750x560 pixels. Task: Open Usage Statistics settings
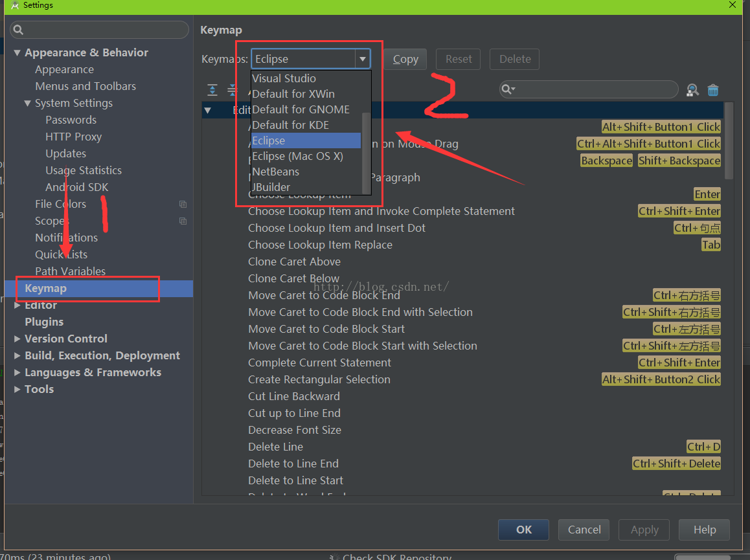coord(84,170)
